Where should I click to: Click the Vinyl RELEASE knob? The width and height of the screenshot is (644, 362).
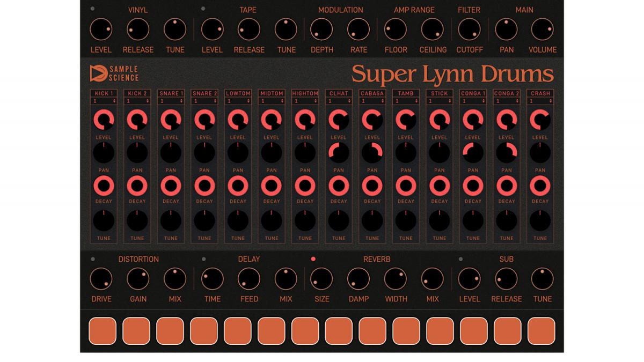pos(138,29)
